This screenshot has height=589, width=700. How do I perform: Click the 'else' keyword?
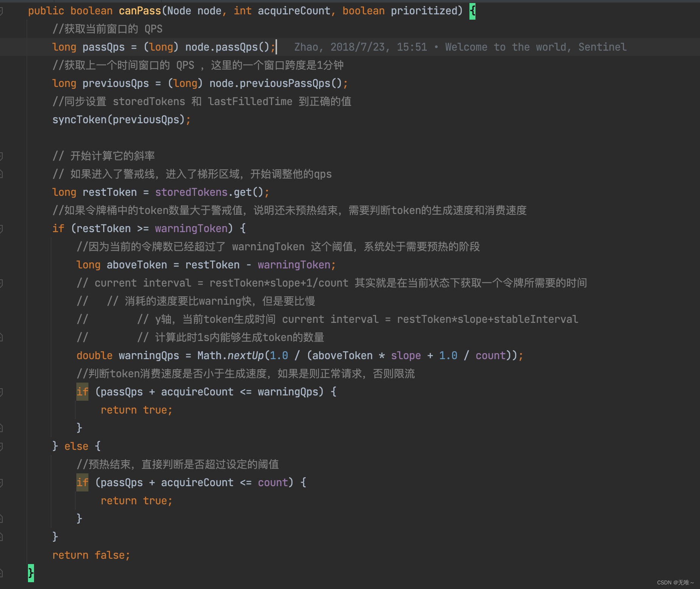tap(76, 446)
